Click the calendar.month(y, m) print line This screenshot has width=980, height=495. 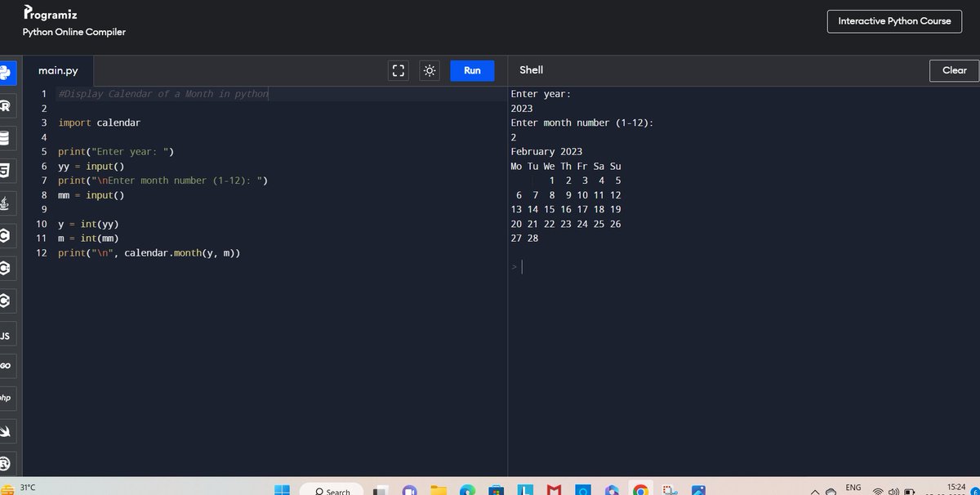(149, 253)
